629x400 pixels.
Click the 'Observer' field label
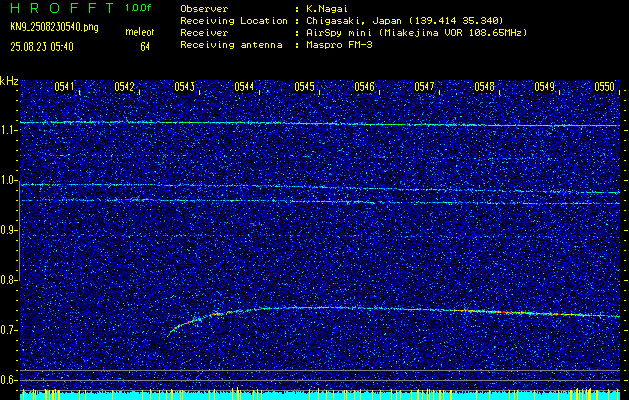204,9
